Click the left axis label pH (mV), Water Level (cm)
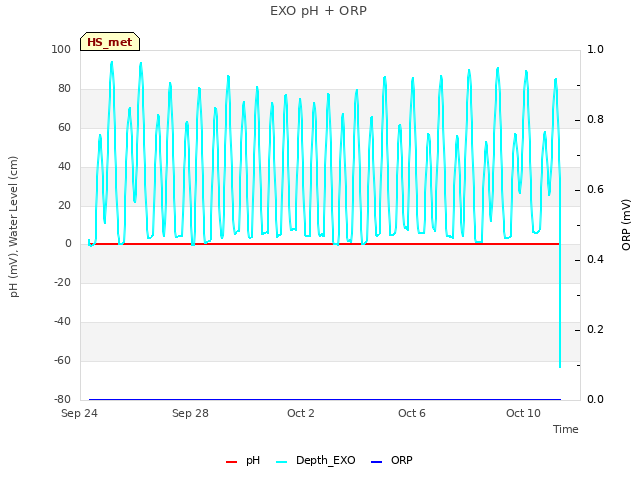640x480 pixels. pos(14,227)
